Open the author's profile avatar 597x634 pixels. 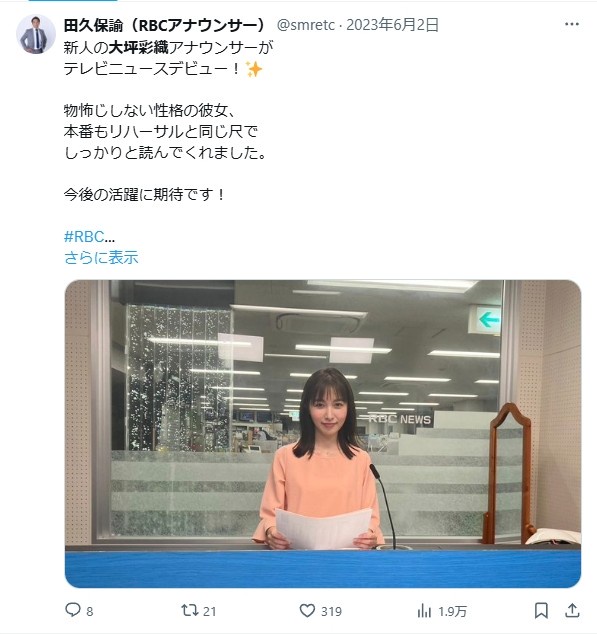[36, 34]
